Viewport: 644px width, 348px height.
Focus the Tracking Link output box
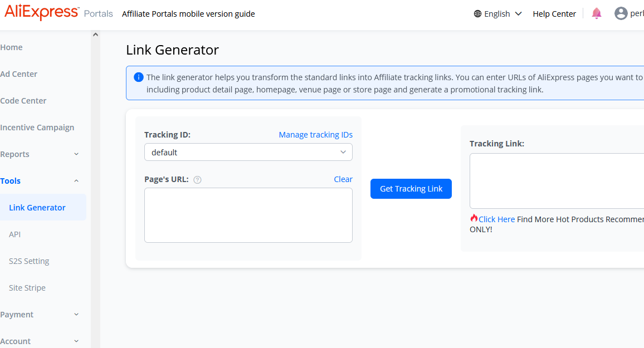(x=557, y=181)
